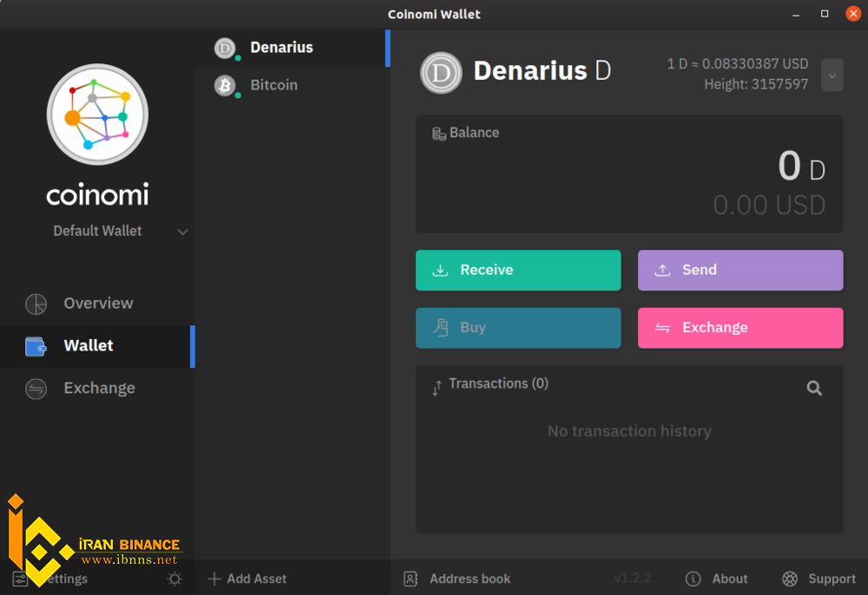The image size is (868, 595).
Task: Click the No transaction history message
Action: (629, 431)
